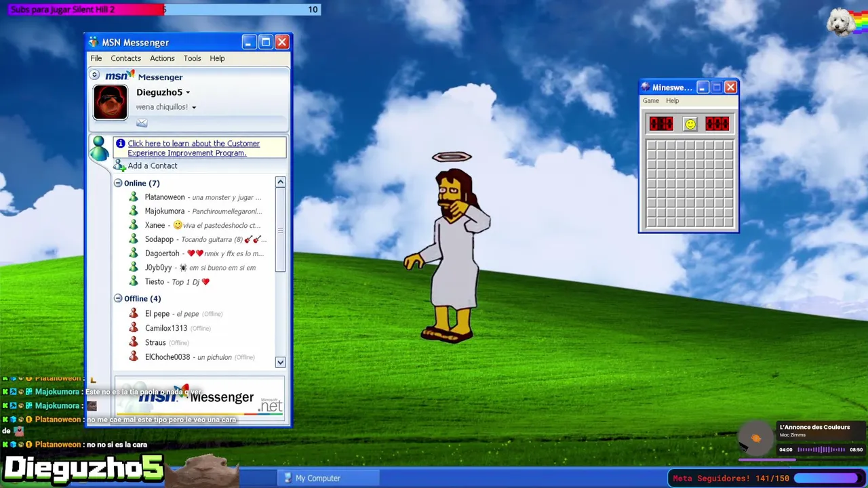Select contact Sodapop

(x=159, y=239)
